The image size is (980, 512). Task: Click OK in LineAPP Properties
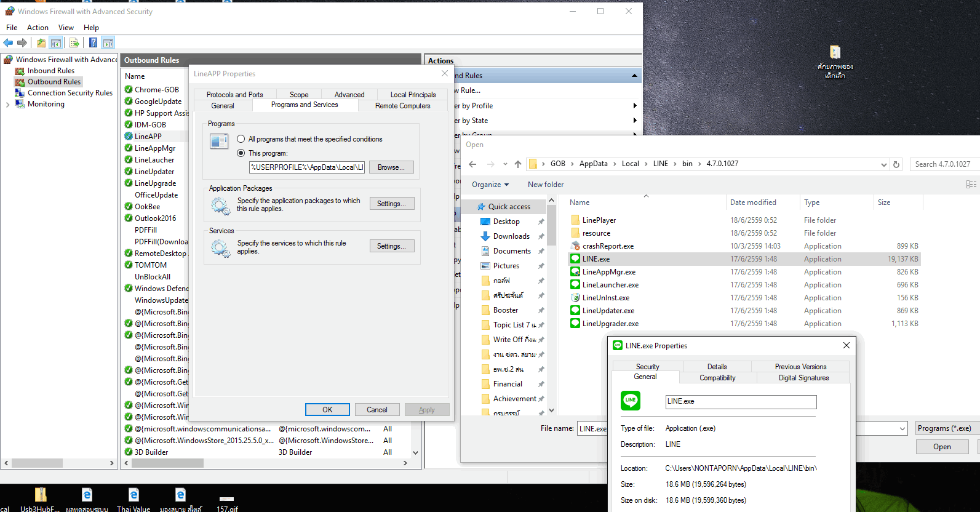pos(327,410)
